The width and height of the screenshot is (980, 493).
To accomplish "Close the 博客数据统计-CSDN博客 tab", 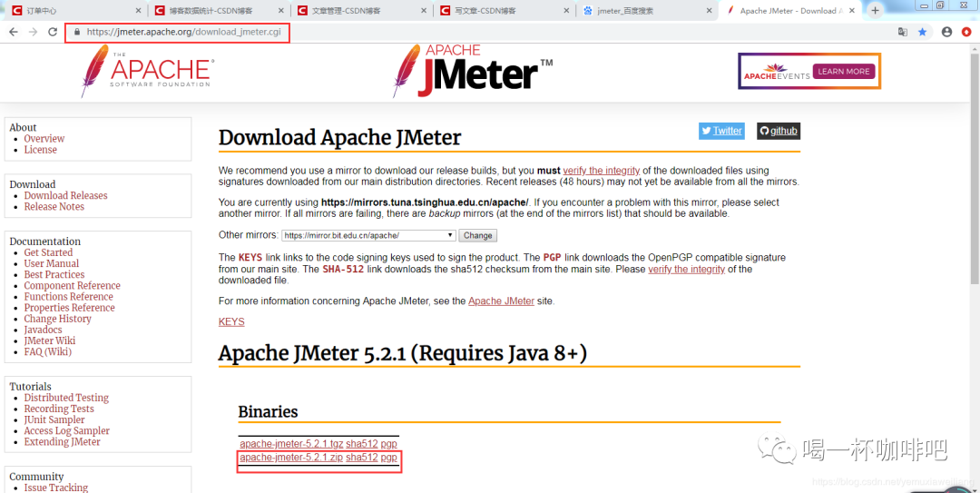I will pos(281,11).
